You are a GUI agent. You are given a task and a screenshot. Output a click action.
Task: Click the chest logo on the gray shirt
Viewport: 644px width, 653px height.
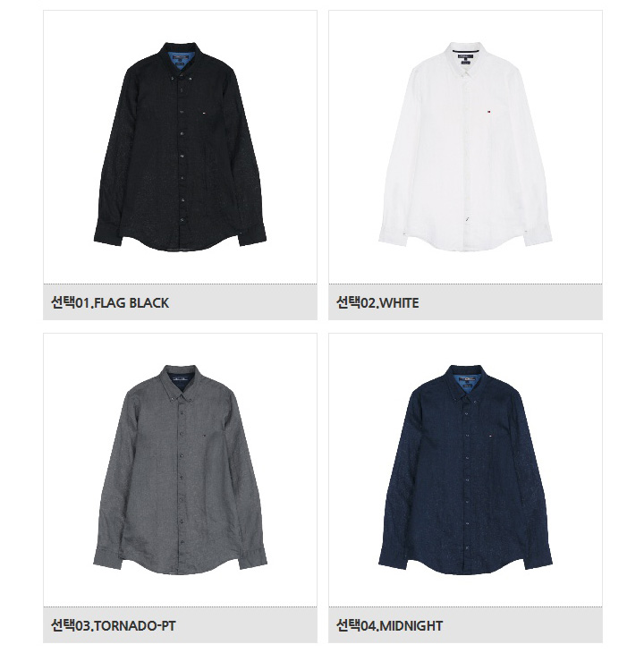pos(203,436)
